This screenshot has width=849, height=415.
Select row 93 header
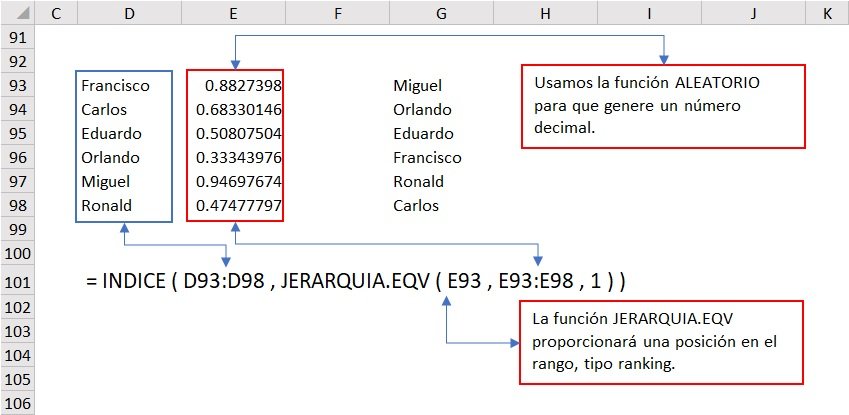tap(18, 86)
